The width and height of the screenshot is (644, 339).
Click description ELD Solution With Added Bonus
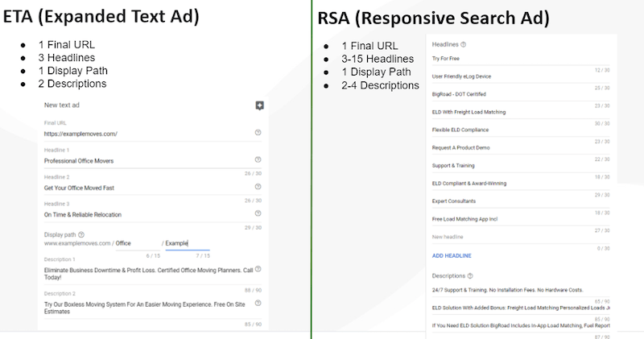point(521,308)
